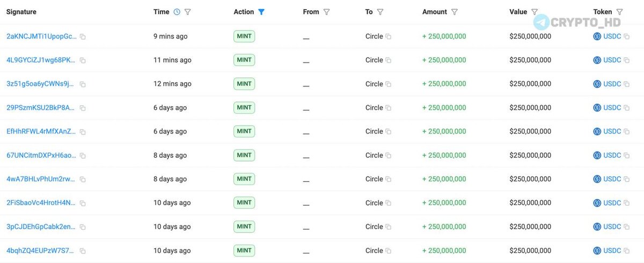Open the Token column filter
Image resolution: width=644 pixels, height=263 pixels.
(x=619, y=12)
